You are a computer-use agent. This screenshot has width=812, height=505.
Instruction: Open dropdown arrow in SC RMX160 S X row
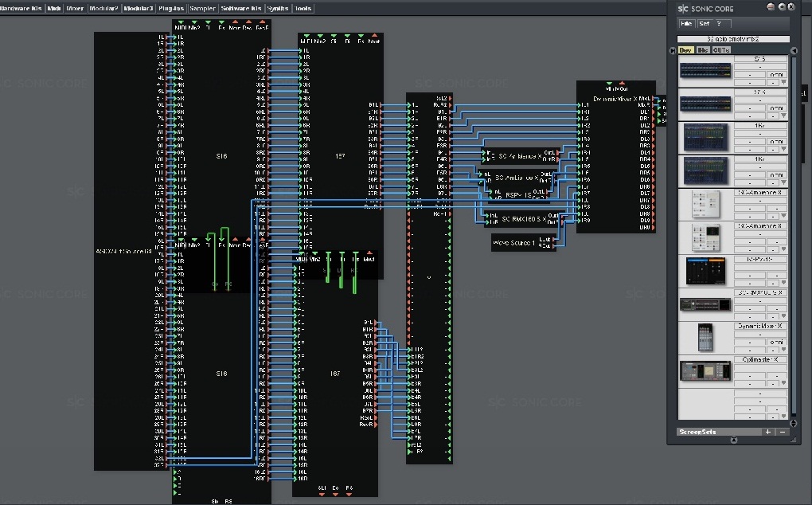click(x=783, y=316)
